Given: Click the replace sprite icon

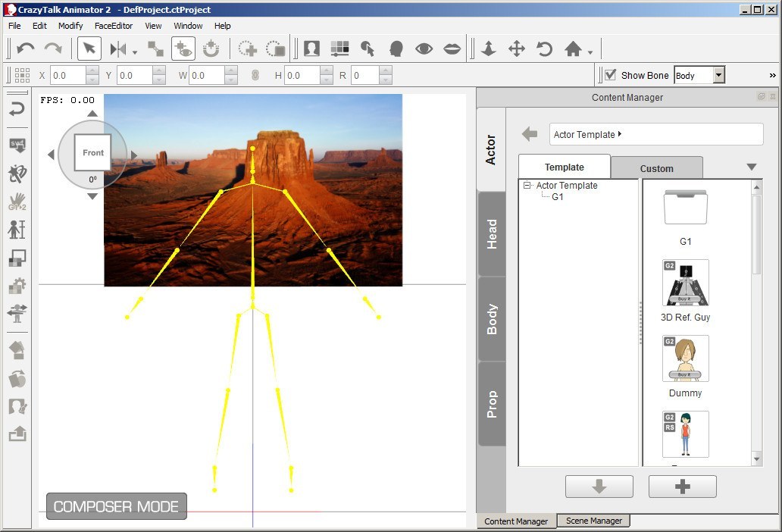Looking at the screenshot, I should [275, 49].
